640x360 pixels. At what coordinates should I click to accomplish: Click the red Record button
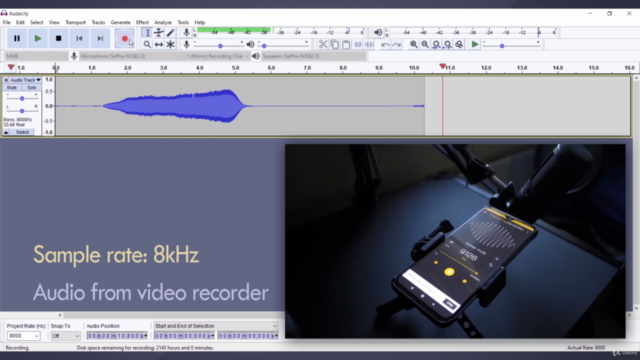pos(124,38)
